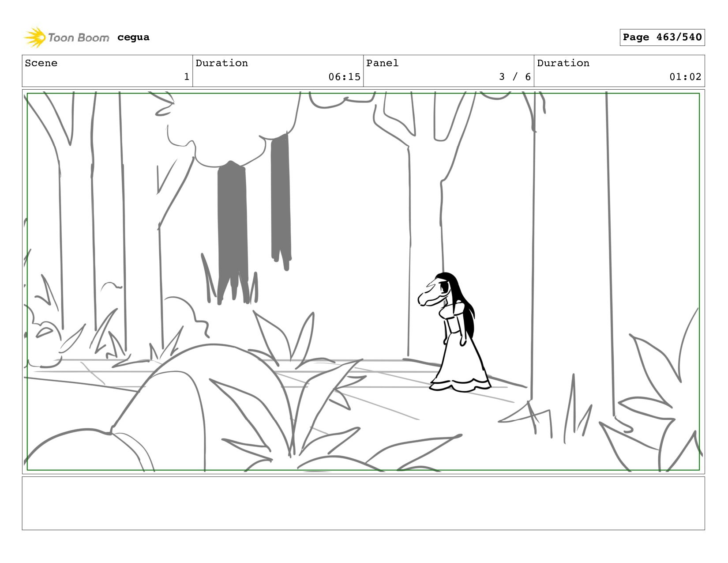728x563 pixels.
Task: Select the scene duration value '06:15'
Action: point(344,77)
